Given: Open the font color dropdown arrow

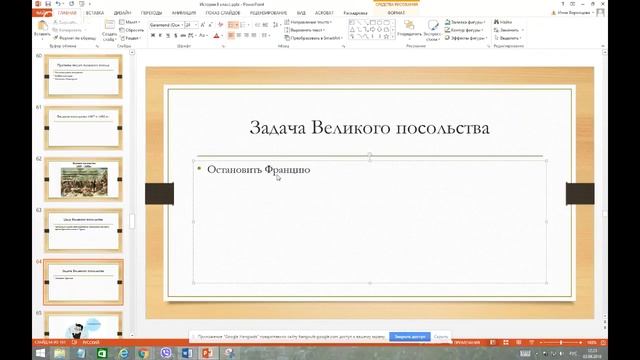Looking at the screenshot, I should point(222,36).
